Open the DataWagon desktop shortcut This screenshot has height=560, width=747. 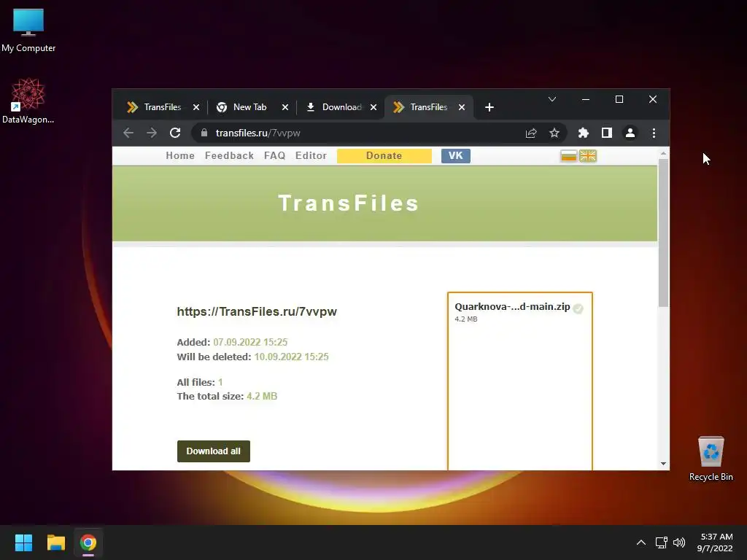[28, 101]
